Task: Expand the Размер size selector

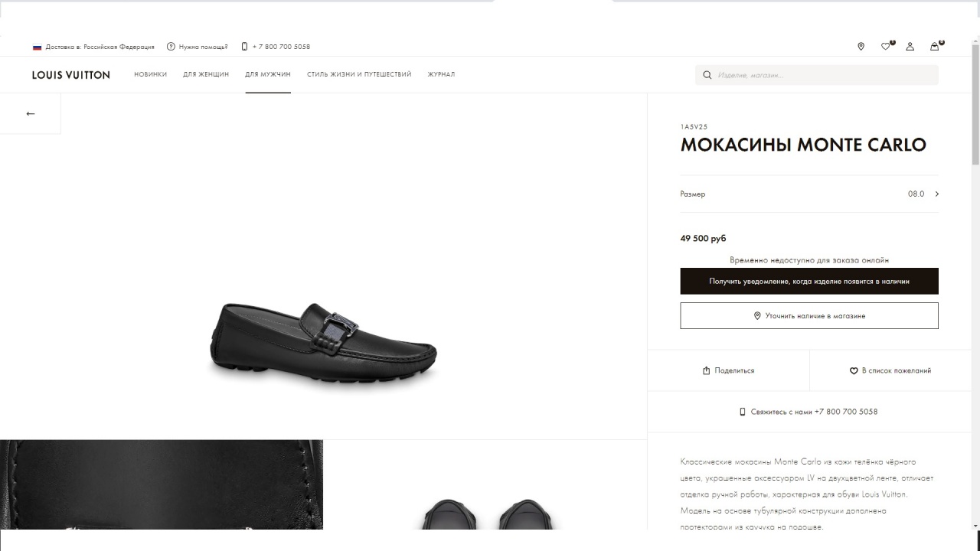Action: coord(808,194)
